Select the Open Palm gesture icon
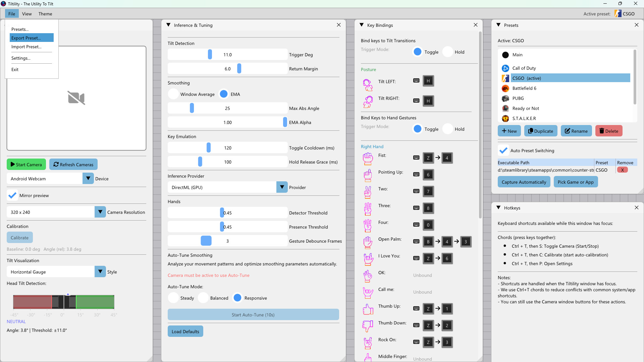The height and width of the screenshot is (362, 644). pyautogui.click(x=368, y=242)
